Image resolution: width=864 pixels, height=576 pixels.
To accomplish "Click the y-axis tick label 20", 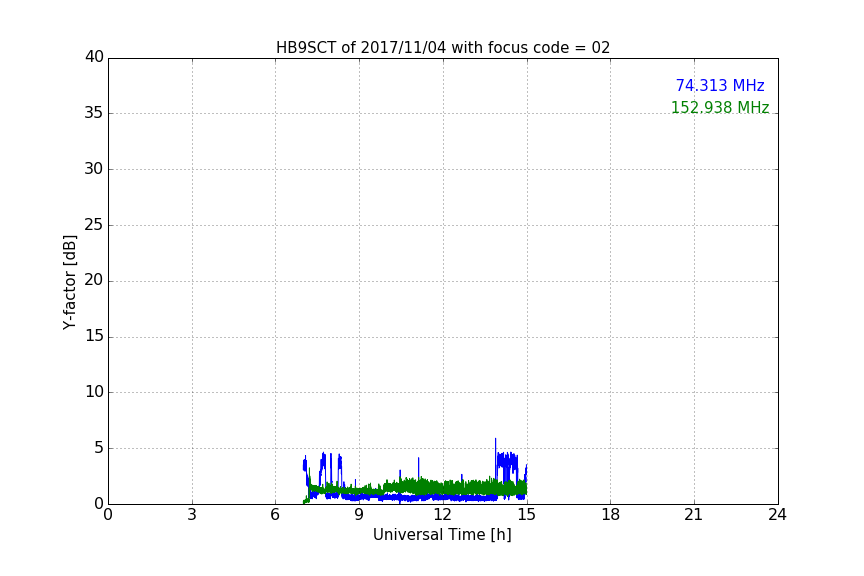I will tap(94, 280).
